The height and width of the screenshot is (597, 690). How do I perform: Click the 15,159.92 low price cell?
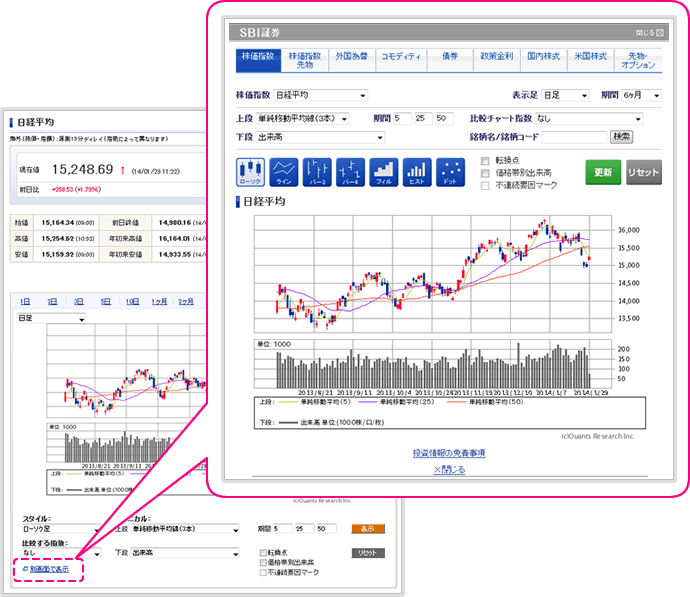68,255
